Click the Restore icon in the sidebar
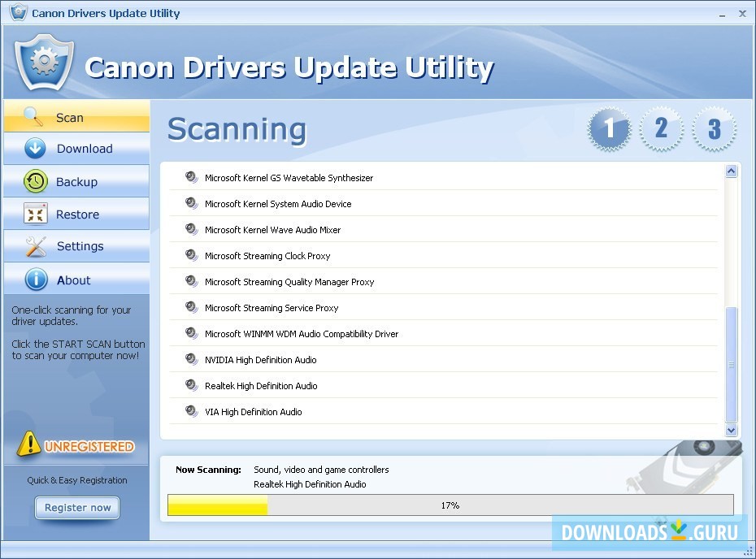This screenshot has height=559, width=756. coord(36,213)
